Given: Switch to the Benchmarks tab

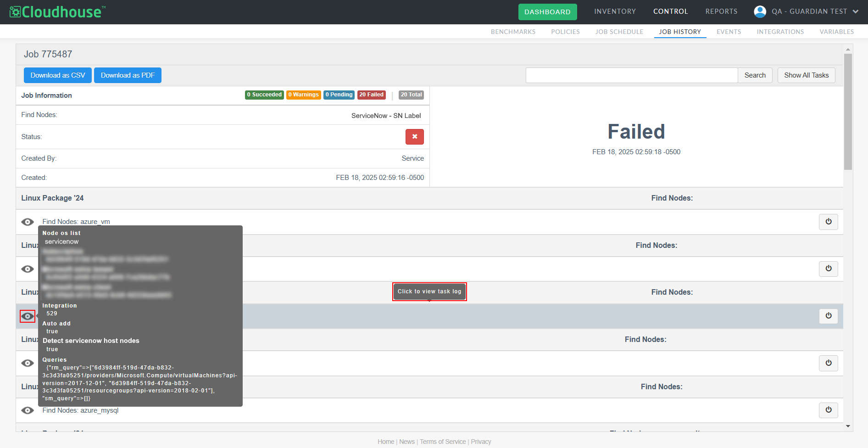Looking at the screenshot, I should pos(513,32).
